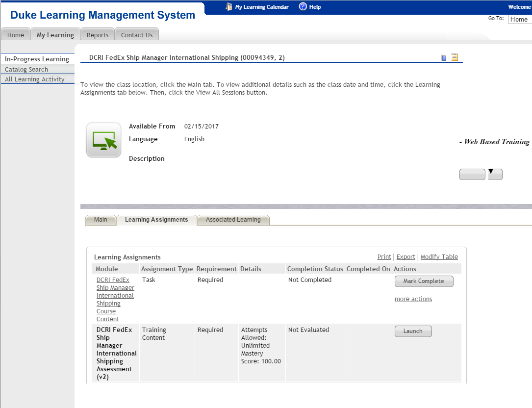
Task: Click the Completed On column header
Action: pos(368,269)
